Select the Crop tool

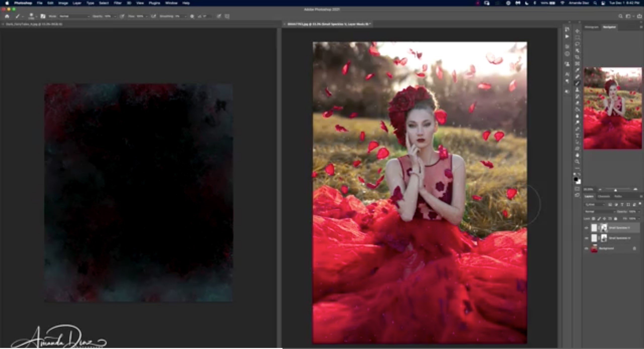pos(577,57)
